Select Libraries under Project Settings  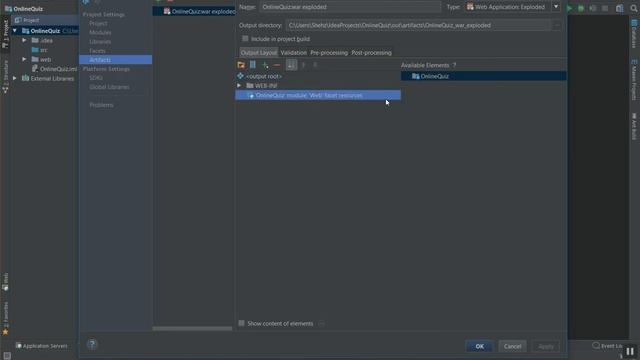[x=100, y=42]
